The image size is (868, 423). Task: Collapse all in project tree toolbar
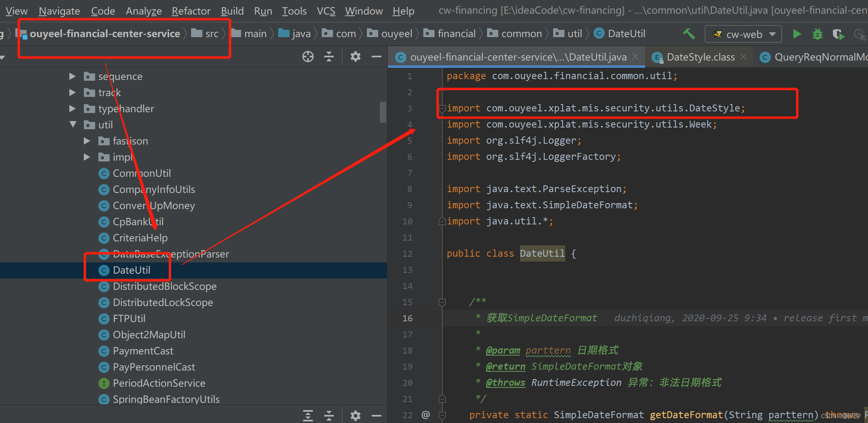[329, 57]
